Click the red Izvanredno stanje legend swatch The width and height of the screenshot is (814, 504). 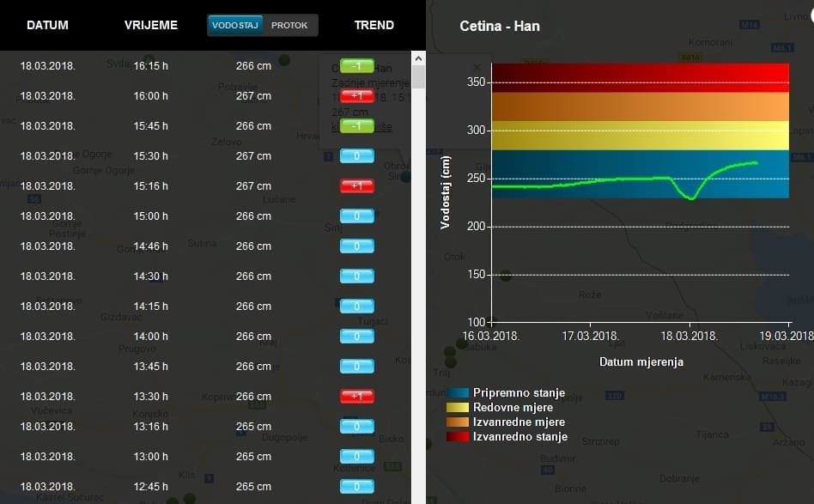point(458,437)
